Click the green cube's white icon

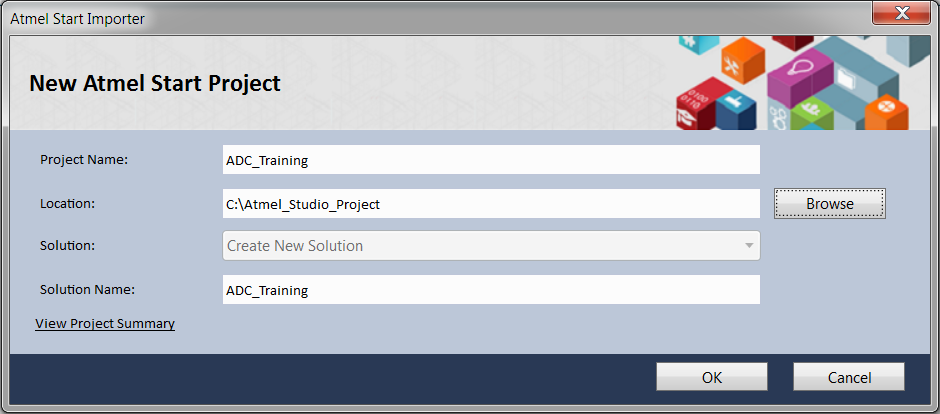coord(811,109)
